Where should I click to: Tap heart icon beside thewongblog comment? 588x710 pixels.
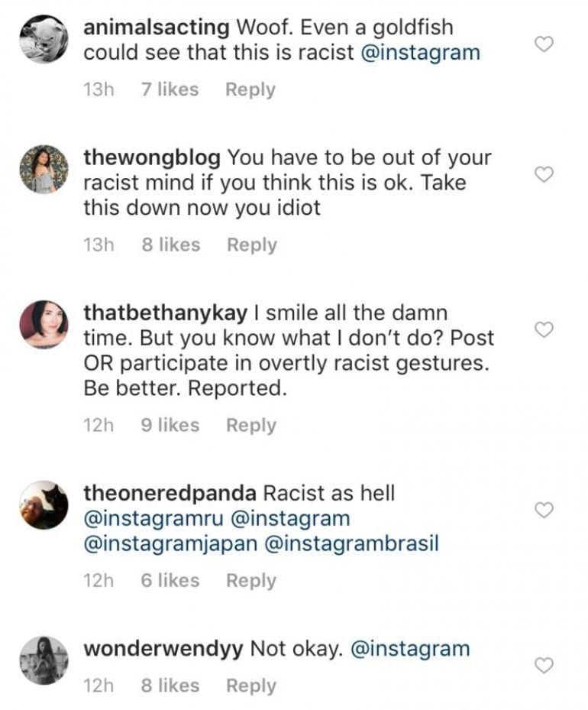pos(543,175)
